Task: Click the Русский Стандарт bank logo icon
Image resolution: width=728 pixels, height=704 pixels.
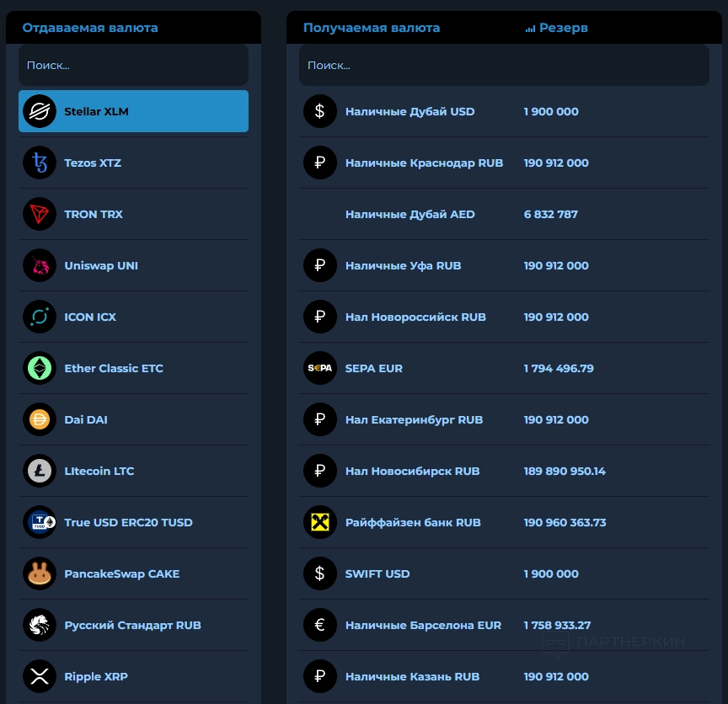Action: [x=40, y=625]
